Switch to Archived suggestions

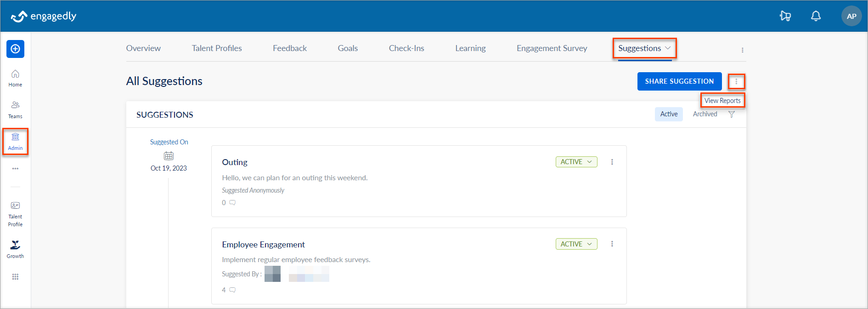click(x=705, y=114)
